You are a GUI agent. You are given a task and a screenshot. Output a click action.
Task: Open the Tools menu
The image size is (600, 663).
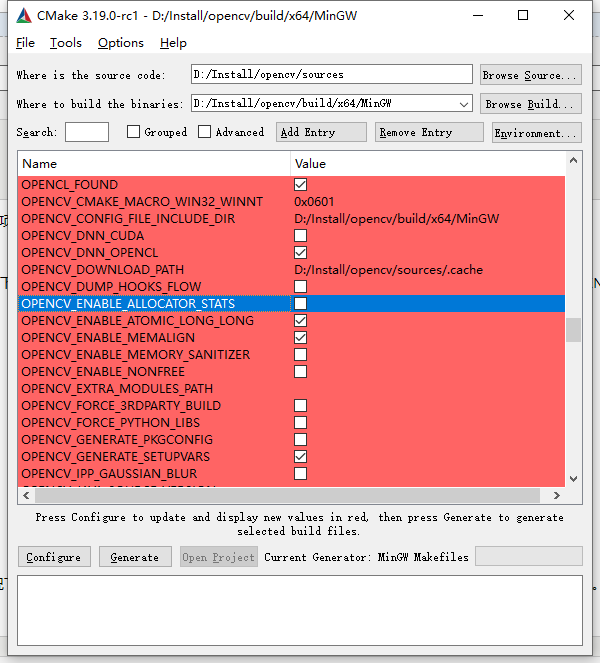[x=66, y=43]
